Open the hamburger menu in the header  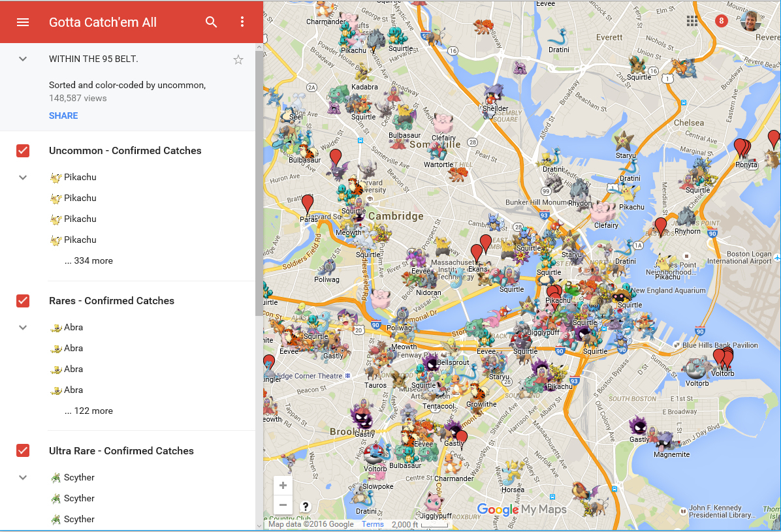click(23, 22)
